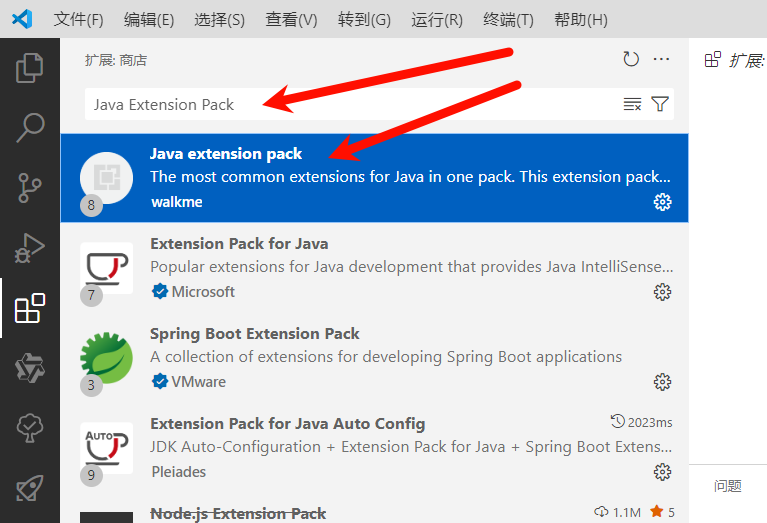This screenshot has height=523, width=767.
Task: Click the Popular extensions for Java description
Action: click(412, 267)
